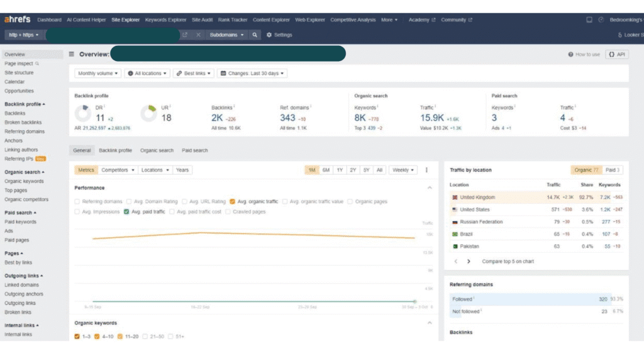Click the API button with braces icon
The height and width of the screenshot is (354, 644).
coord(617,54)
